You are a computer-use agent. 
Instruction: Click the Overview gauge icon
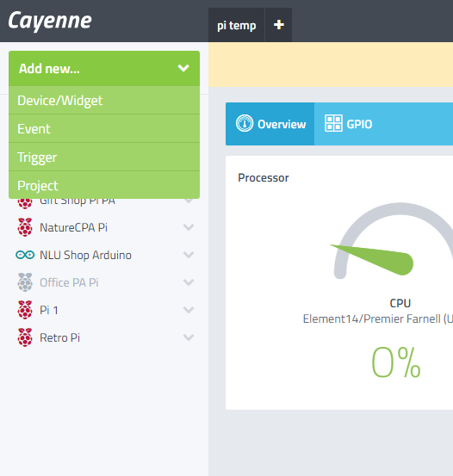245,123
